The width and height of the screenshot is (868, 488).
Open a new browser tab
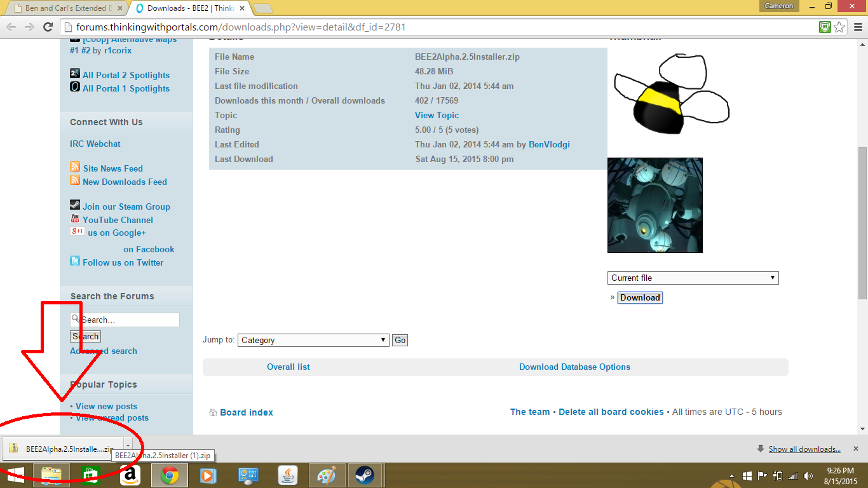[262, 8]
